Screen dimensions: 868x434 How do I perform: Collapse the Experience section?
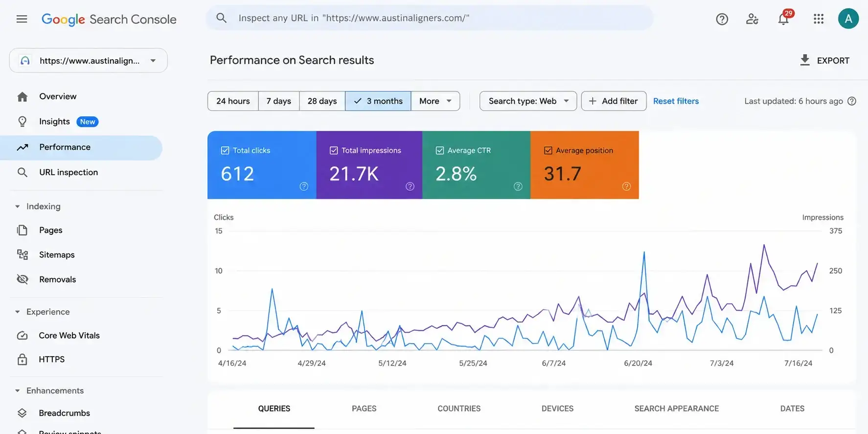(18, 312)
